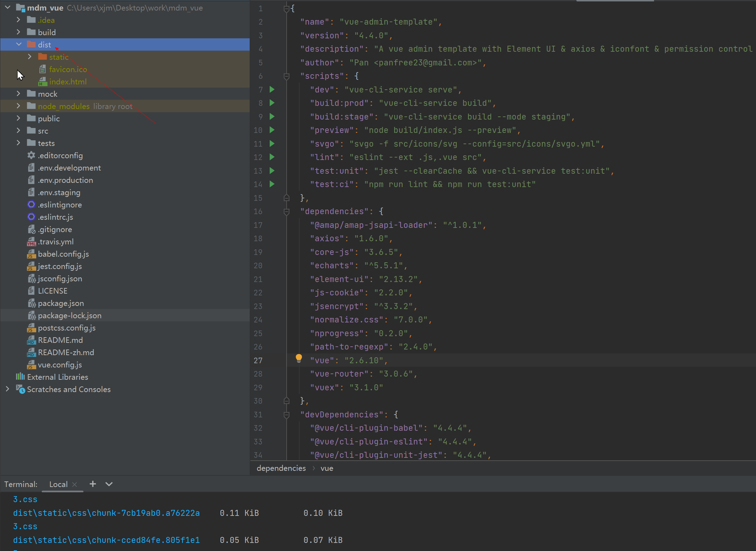Image resolution: width=756 pixels, height=551 pixels.
Task: Open the dist\static\css\chunk-7cb19ab0 link in terminal
Action: [x=106, y=513]
